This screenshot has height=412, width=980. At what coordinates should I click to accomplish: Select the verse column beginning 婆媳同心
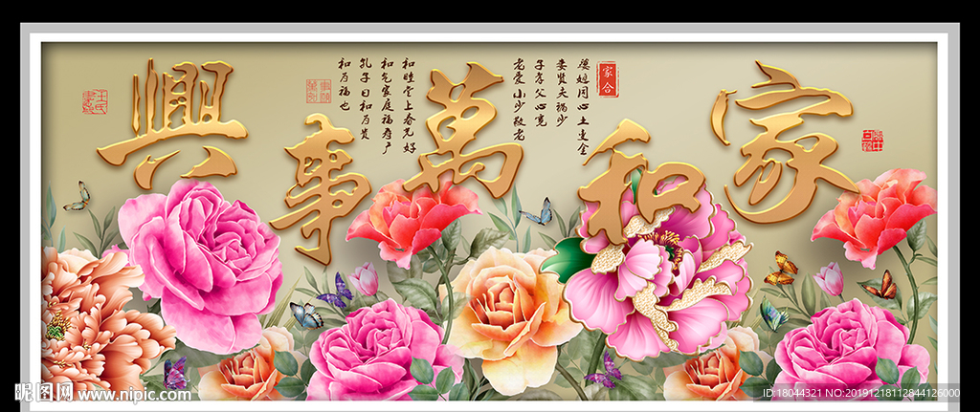coord(583,107)
